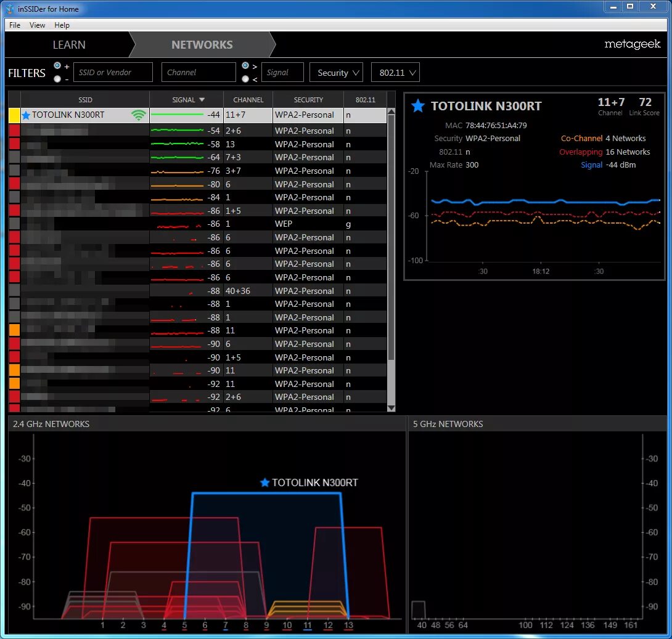Click the yellow color swatch of TOTOLINK row
Screen dimensions: 672x639
pyautogui.click(x=14, y=115)
